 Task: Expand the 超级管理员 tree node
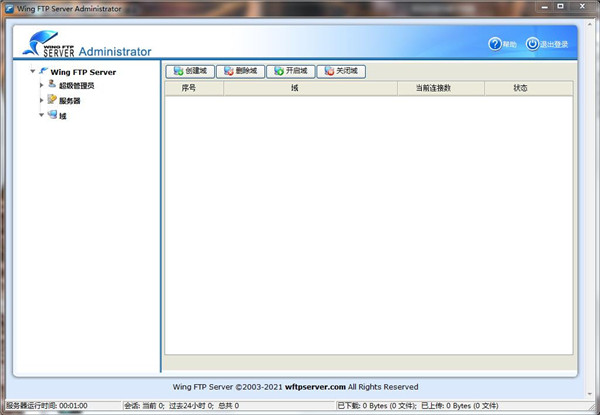41,86
